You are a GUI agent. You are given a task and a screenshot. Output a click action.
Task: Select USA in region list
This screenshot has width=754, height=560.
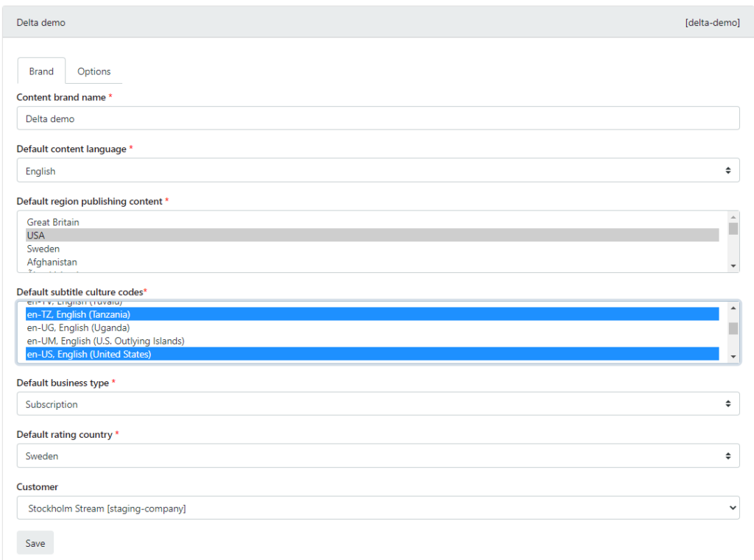(x=36, y=235)
